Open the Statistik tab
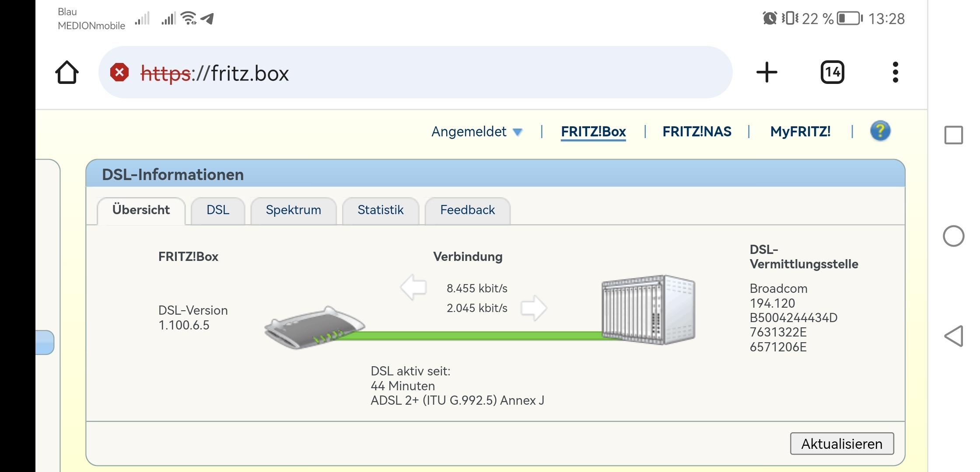 [380, 210]
